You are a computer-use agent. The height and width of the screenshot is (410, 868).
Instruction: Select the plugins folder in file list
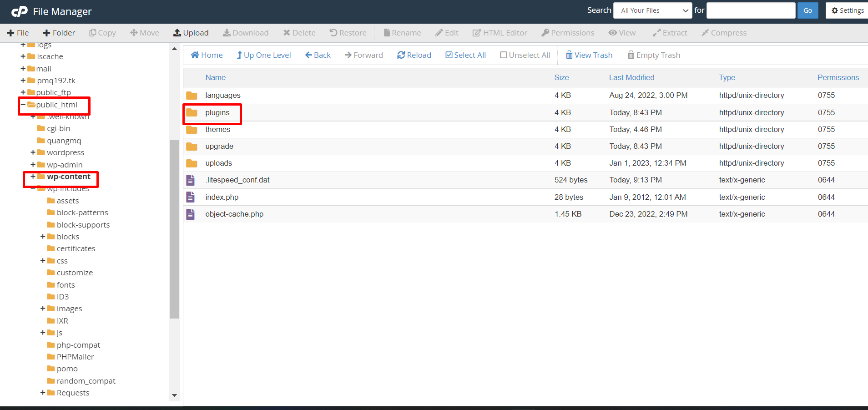(x=217, y=112)
